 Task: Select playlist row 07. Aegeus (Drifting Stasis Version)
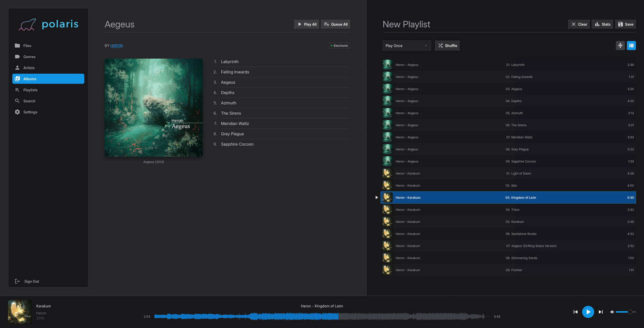pyautogui.click(x=508, y=246)
